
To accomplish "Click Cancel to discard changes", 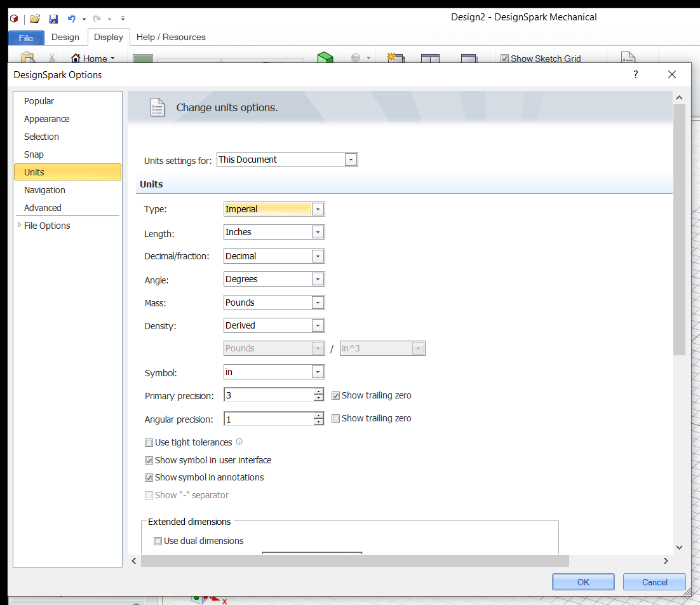I will (654, 582).
